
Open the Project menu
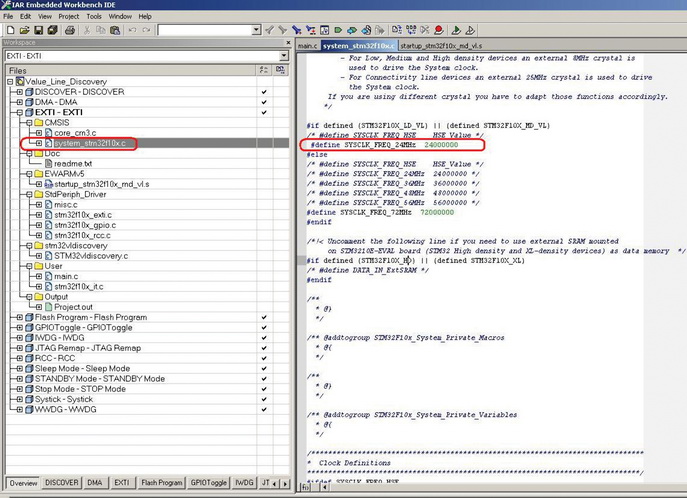tap(69, 16)
